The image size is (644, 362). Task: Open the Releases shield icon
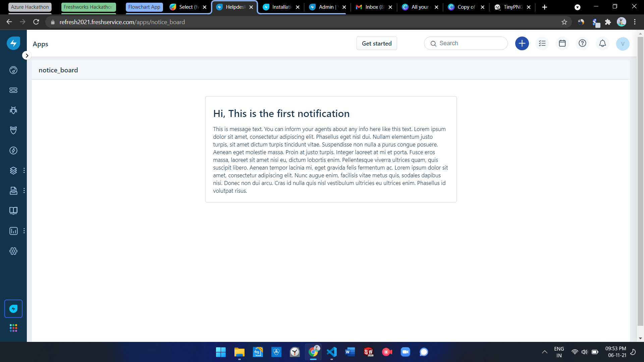coord(13,130)
